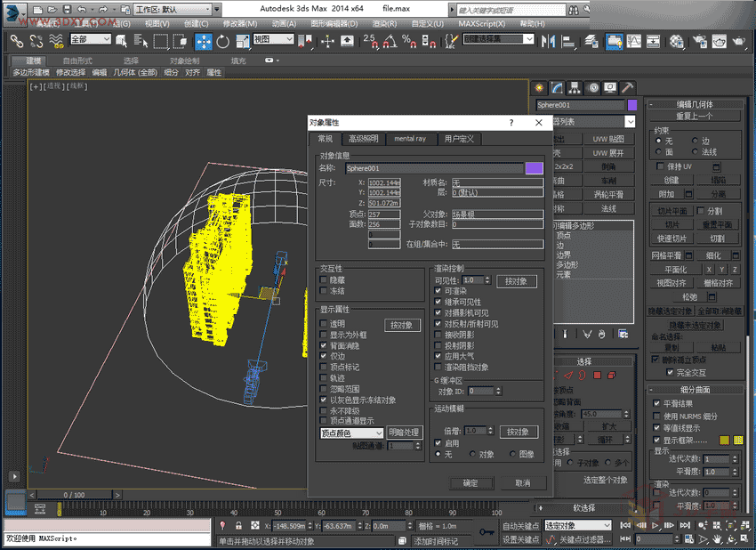The height and width of the screenshot is (550, 756).
Task: Enable the 透明 checkbox
Action: coord(324,324)
